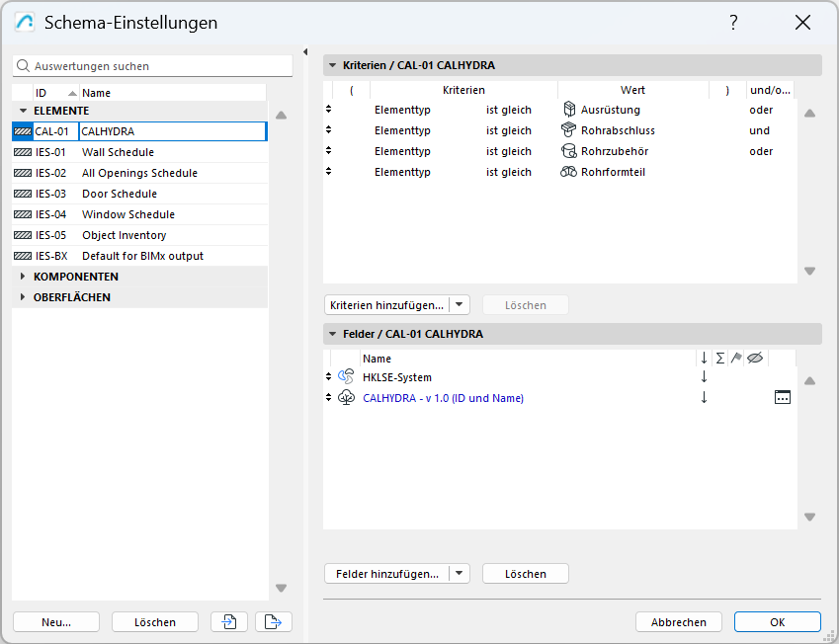Toggle sort arrow for CALHYDRA field

coord(704,398)
